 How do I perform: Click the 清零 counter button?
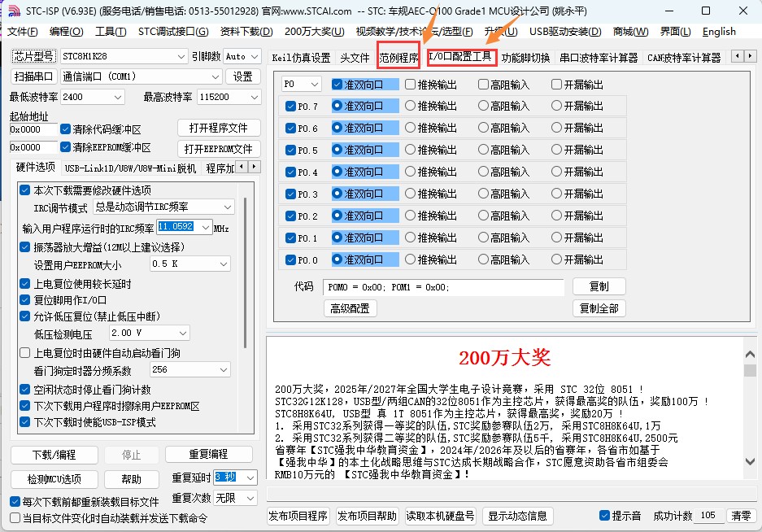tap(741, 516)
